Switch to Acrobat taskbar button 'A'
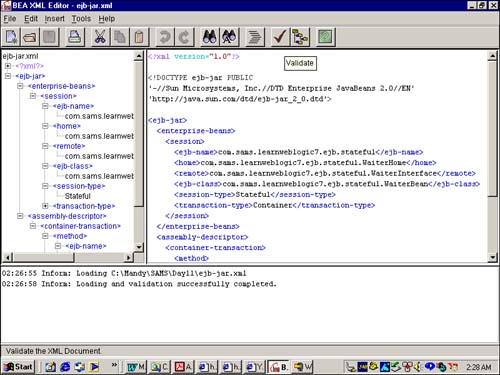The image size is (500, 375). point(184,367)
